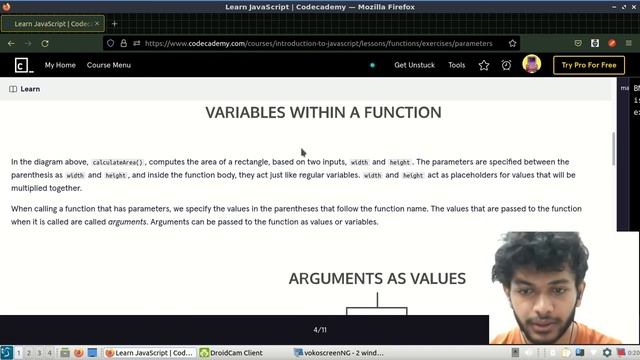The height and width of the screenshot is (360, 640).
Task: Bookmark this page with the URL bar star
Action: pyautogui.click(x=512, y=43)
